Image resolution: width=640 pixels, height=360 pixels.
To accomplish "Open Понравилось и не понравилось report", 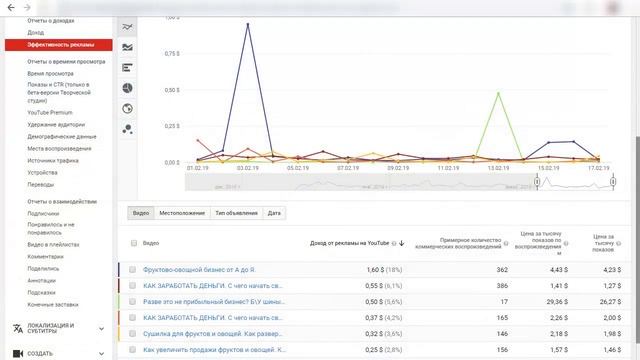I will coord(51,229).
